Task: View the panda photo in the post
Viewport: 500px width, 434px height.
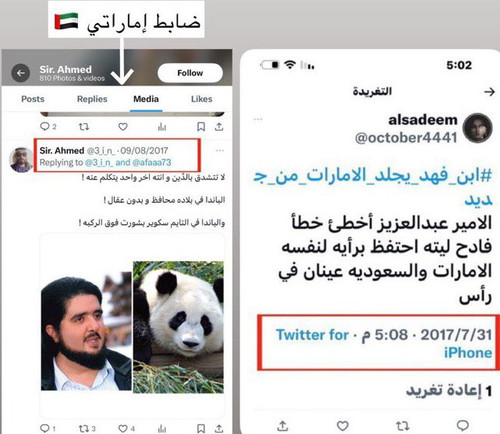Action: coord(178,327)
